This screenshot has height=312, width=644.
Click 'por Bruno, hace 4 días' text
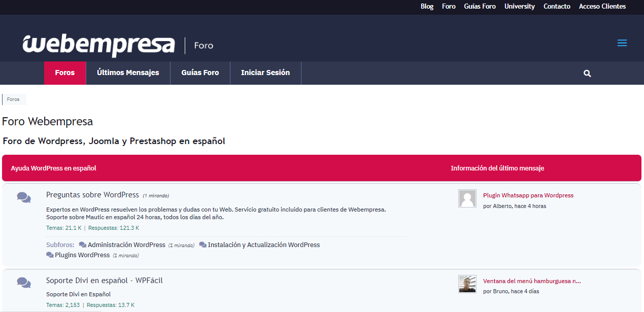click(x=511, y=292)
